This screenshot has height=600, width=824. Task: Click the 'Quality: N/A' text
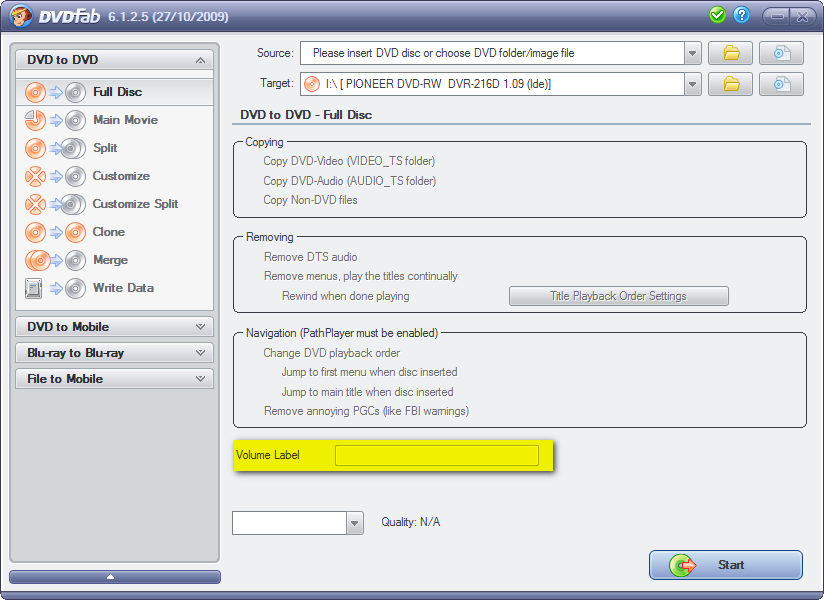coord(410,522)
